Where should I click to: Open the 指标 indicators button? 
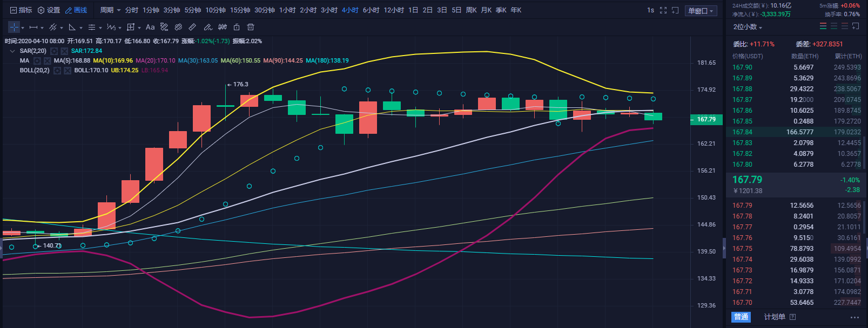point(22,10)
